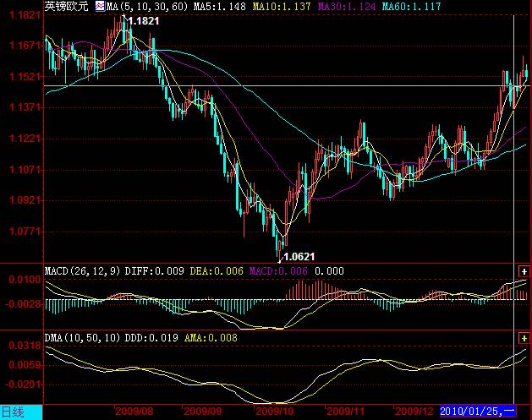Viewport: 532px width, 420px height.
Task: Click the 2009/12 date axis label
Action: click(x=414, y=412)
